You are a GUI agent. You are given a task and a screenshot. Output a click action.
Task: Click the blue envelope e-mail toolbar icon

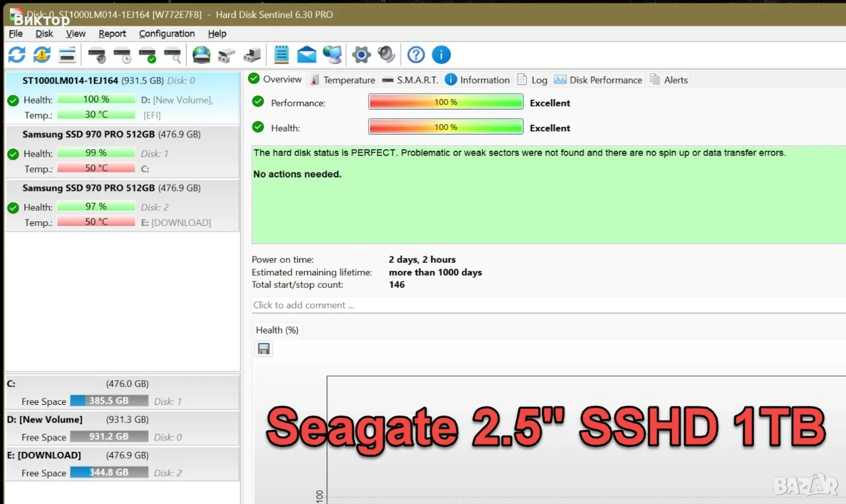tap(307, 55)
